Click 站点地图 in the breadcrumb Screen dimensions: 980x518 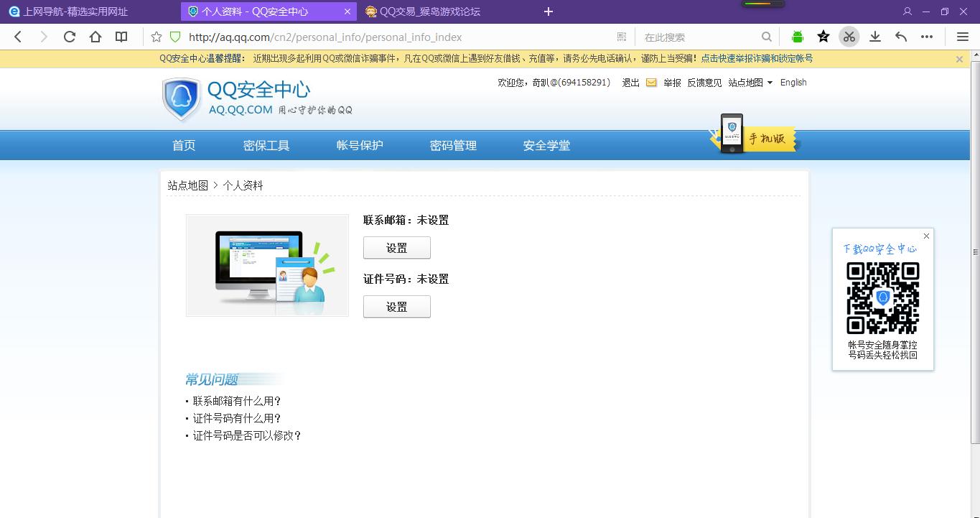(188, 185)
